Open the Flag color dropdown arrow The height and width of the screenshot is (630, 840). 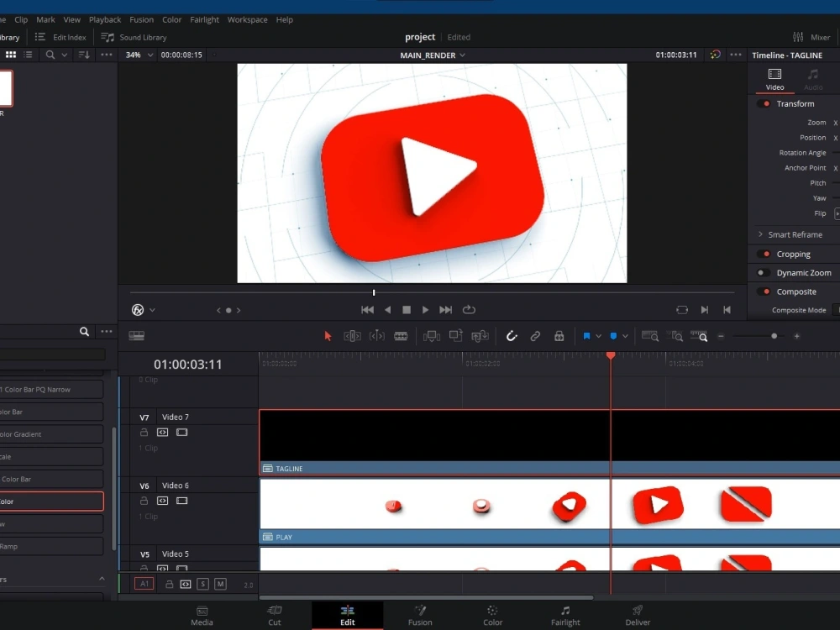pyautogui.click(x=598, y=337)
